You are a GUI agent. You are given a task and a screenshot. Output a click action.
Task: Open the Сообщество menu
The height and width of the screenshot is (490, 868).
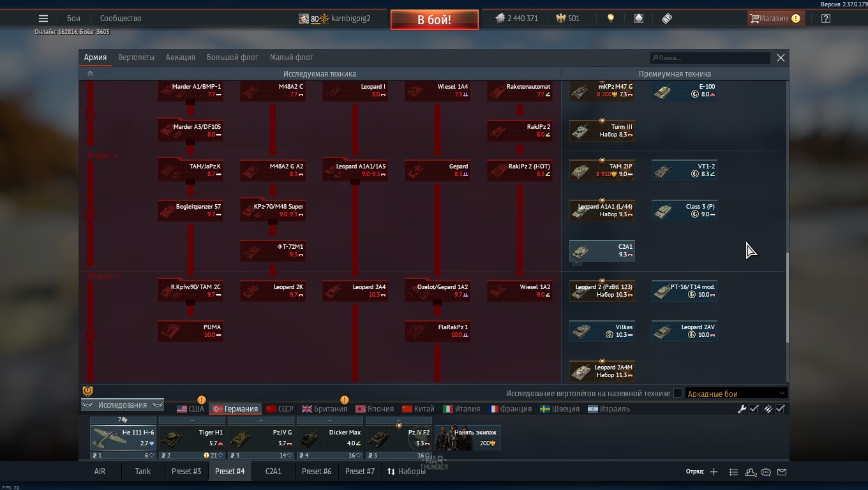(x=121, y=19)
